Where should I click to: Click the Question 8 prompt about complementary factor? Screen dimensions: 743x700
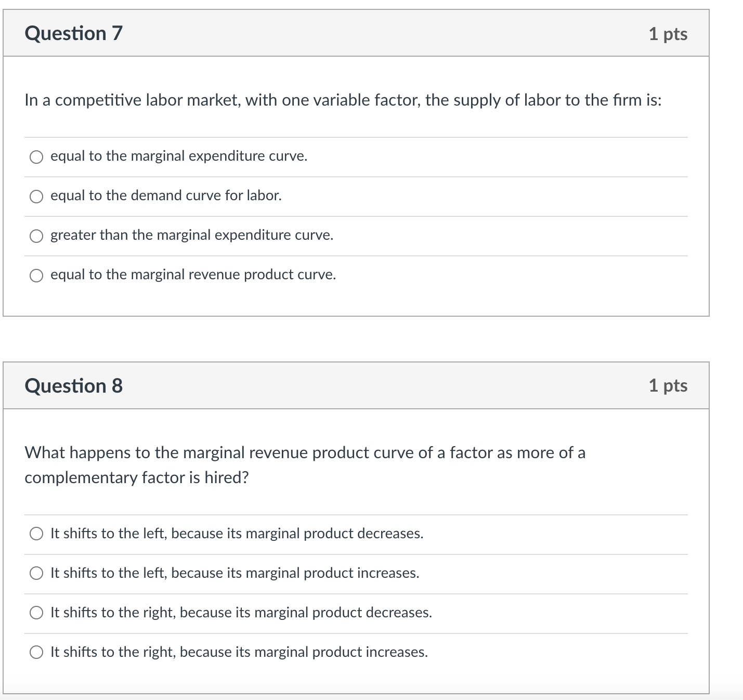tap(305, 465)
